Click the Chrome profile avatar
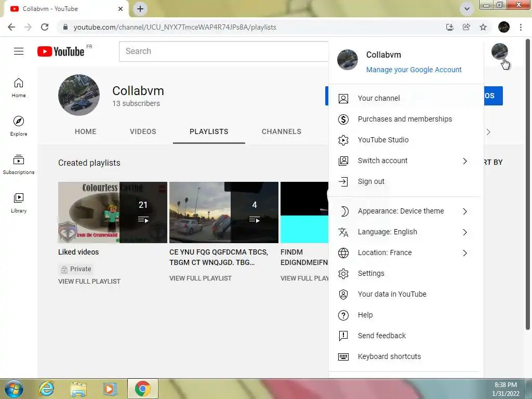 click(x=504, y=27)
